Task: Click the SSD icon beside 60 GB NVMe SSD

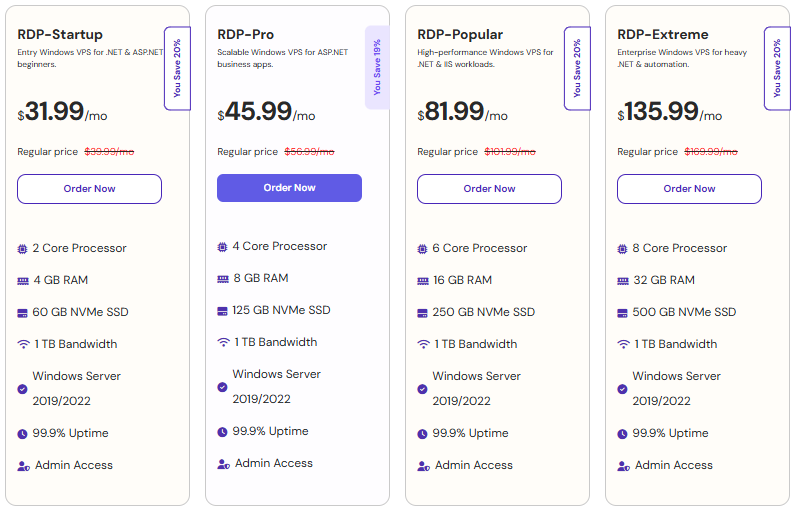Action: [22, 312]
